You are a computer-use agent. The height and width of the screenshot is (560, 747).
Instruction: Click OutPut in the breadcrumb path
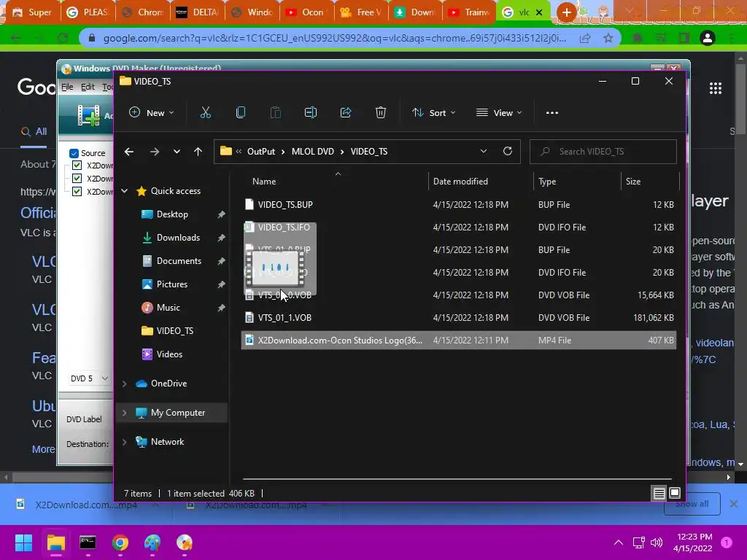coord(260,152)
